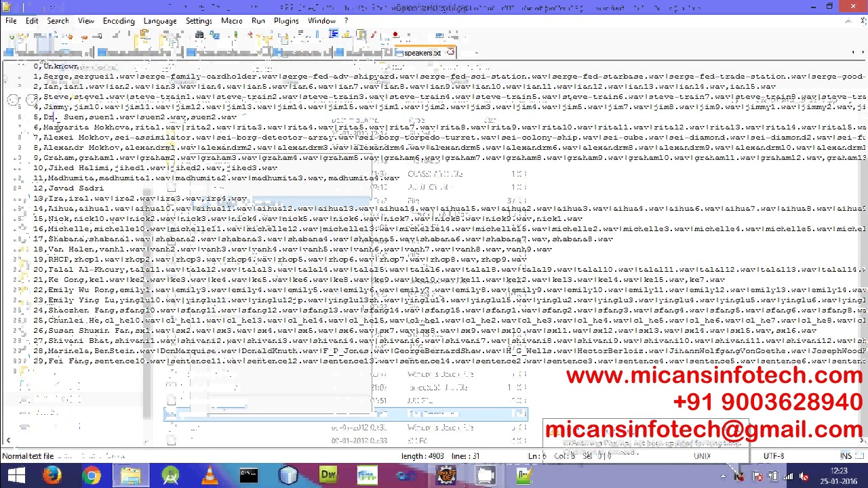Open the Edit menu
This screenshot has height=488, width=868.
click(32, 20)
